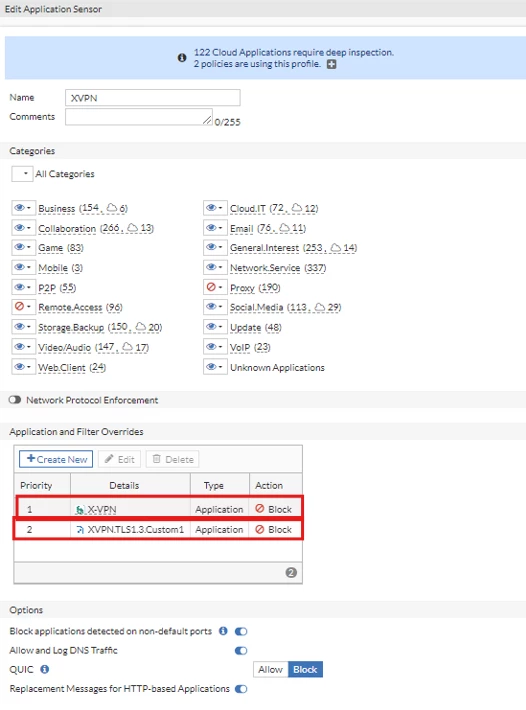Open the General.Interest action dropdown
The height and width of the screenshot is (710, 526).
[x=215, y=248]
